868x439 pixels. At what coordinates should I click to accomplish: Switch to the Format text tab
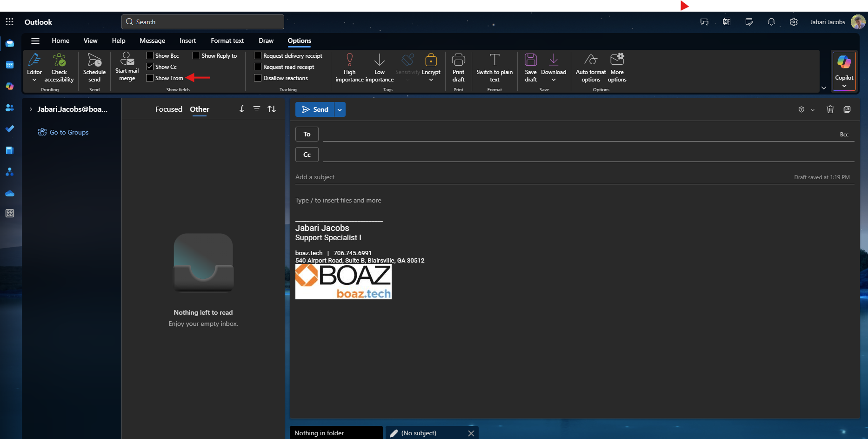[x=227, y=41]
